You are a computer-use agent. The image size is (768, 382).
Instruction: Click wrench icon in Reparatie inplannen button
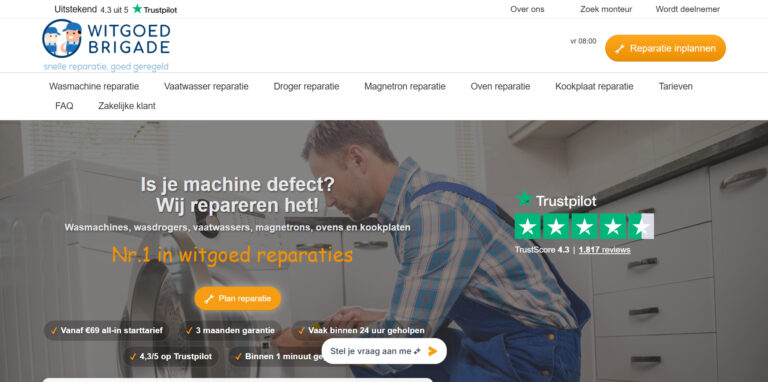click(620, 48)
